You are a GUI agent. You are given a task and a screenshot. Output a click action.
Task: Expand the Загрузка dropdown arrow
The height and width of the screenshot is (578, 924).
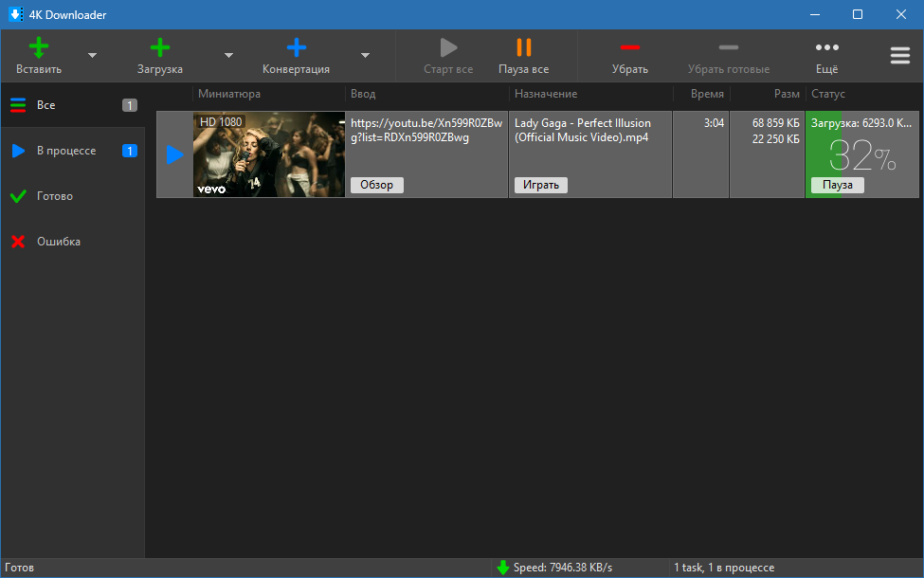tap(228, 55)
